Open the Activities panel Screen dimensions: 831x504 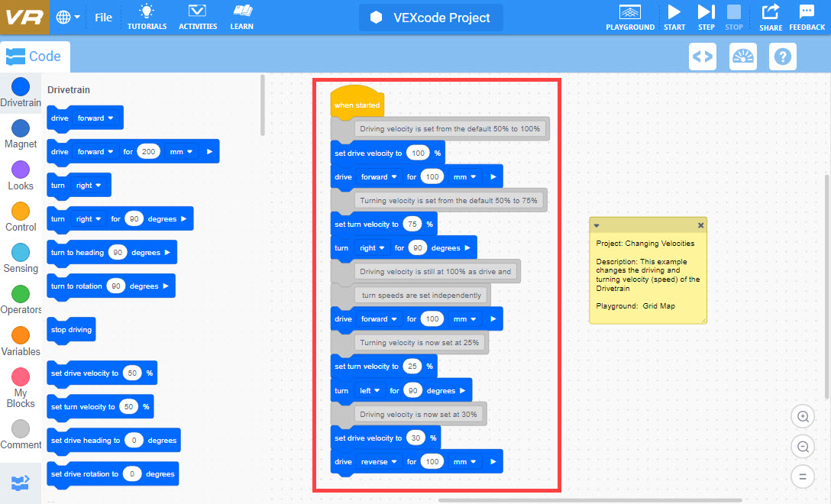[197, 17]
